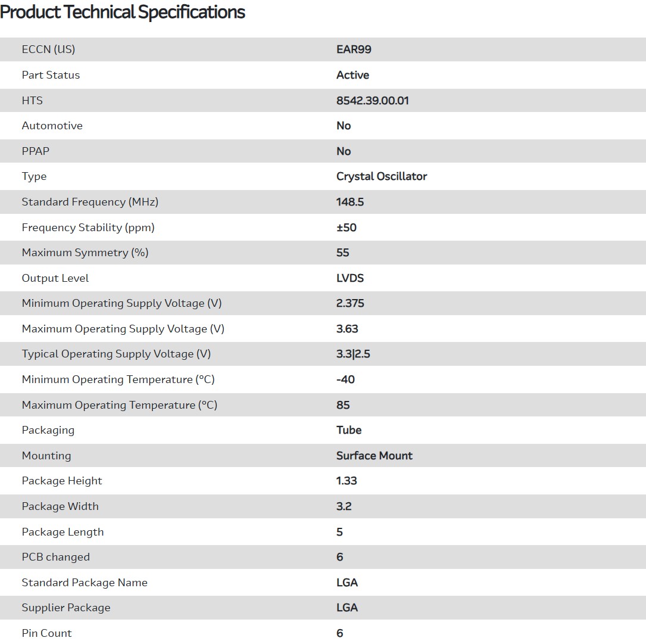Select the EAR99 value in ECCN row

pos(354,49)
